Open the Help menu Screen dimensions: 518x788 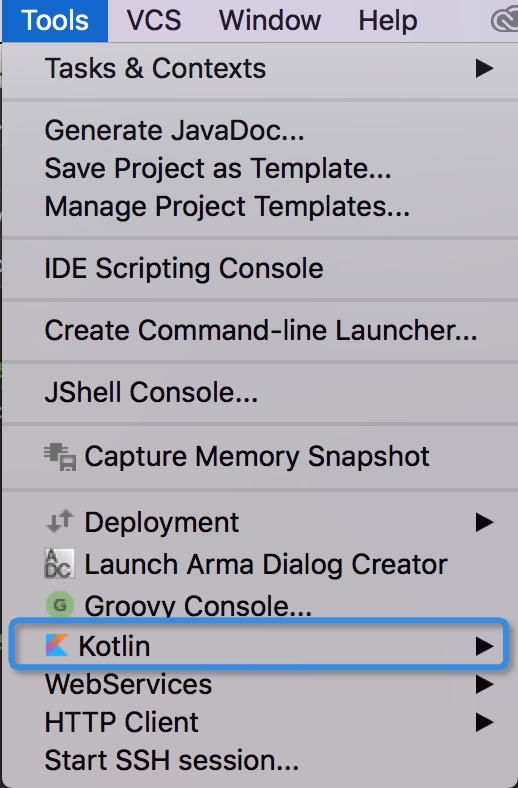(x=387, y=21)
